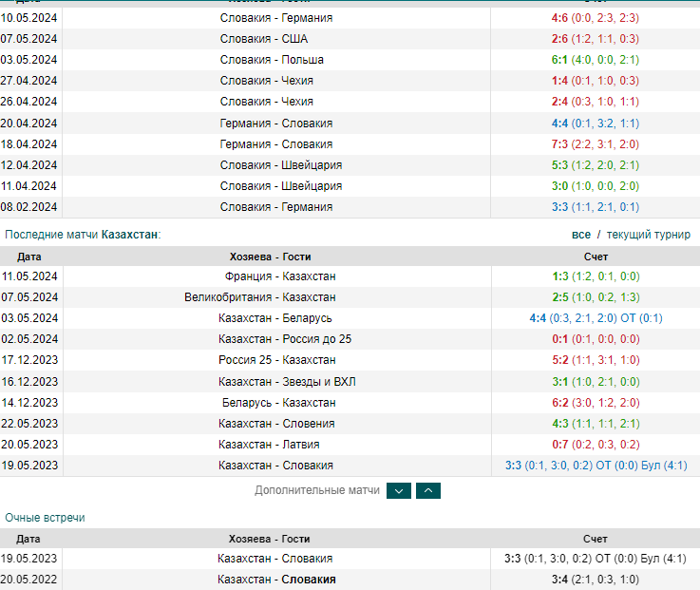The height and width of the screenshot is (590, 700).
Task: Open the Франция - Казахстан match
Action: pos(280,276)
